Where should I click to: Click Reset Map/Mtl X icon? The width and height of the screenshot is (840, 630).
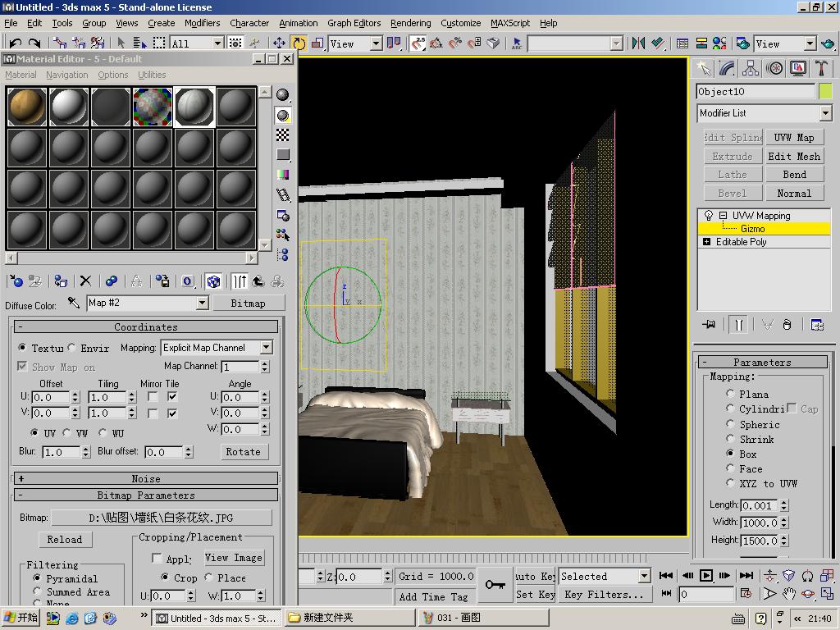coord(85,281)
